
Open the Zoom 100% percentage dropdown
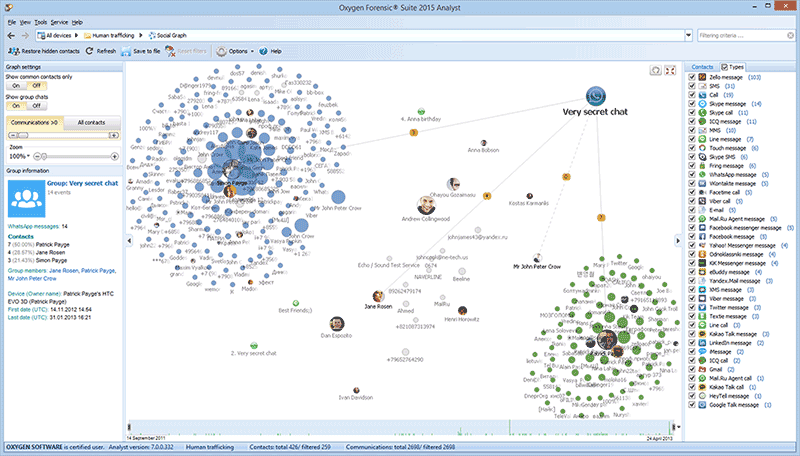coord(28,157)
